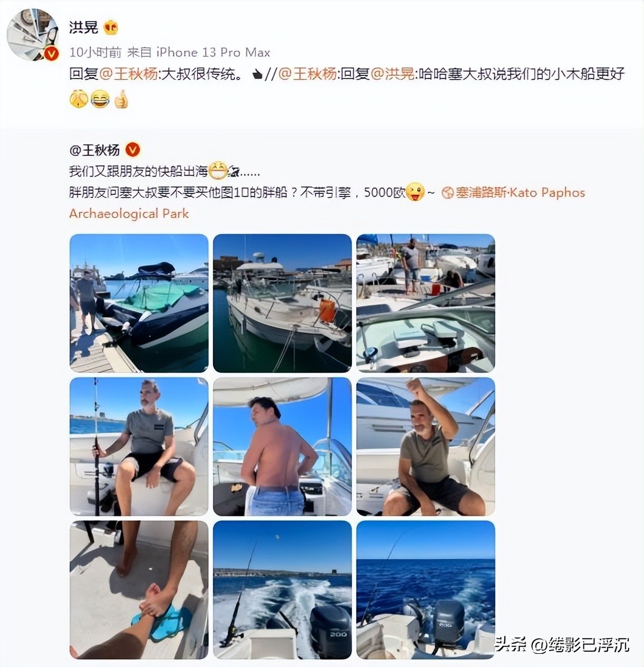Click the orange verified badge on avatar
Image resolution: width=644 pixels, height=667 pixels.
(51, 53)
